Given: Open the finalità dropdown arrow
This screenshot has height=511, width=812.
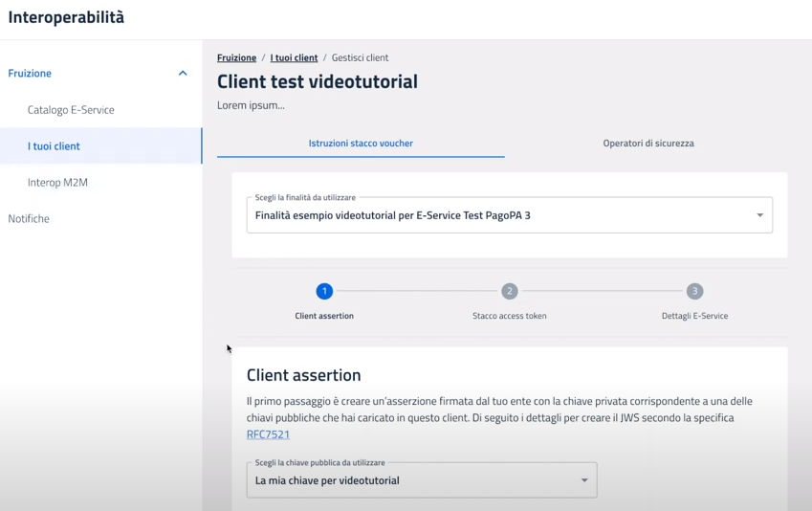Looking at the screenshot, I should 760,215.
